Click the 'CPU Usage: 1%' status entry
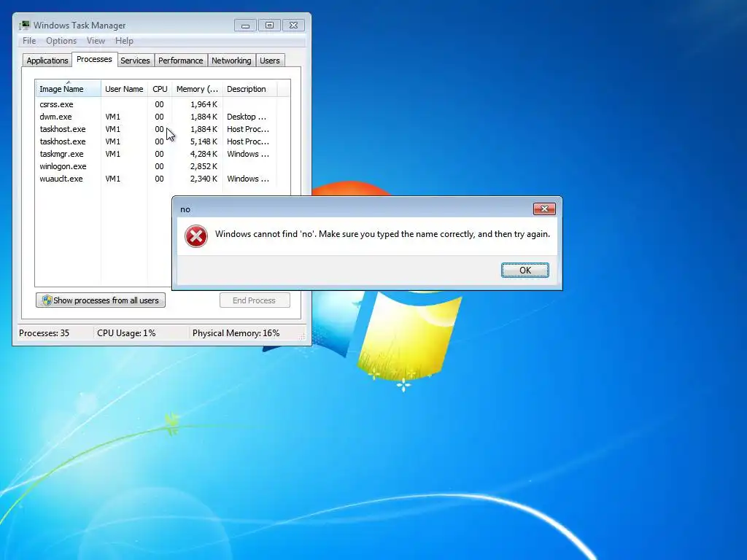This screenshot has width=747, height=560. click(126, 332)
